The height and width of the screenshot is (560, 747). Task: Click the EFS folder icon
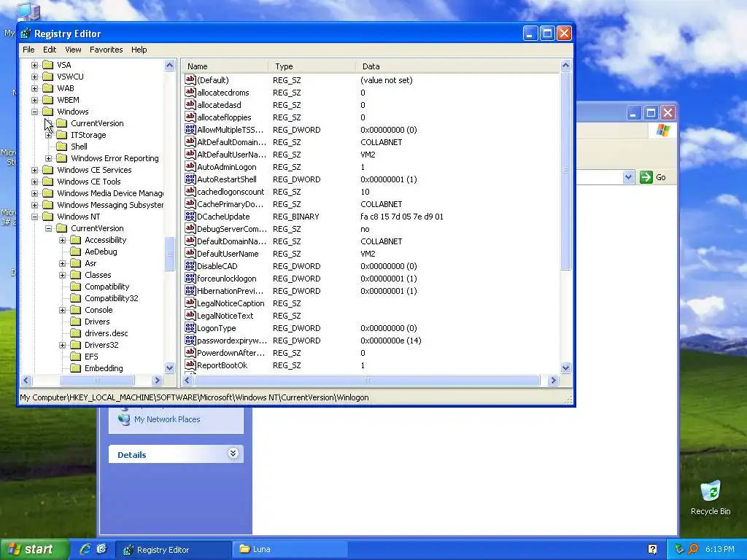click(75, 356)
